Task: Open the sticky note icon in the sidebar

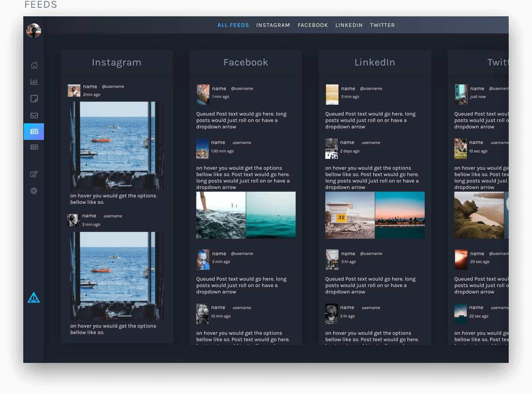Action: (x=34, y=99)
